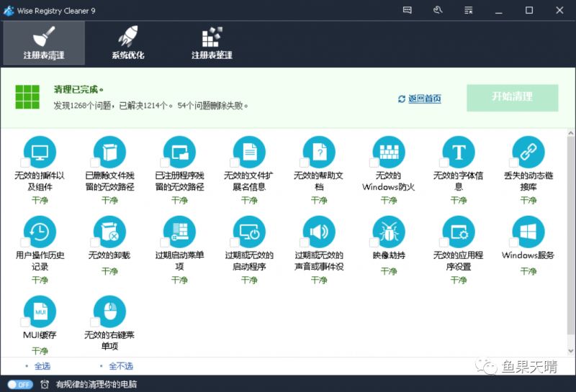Click the MUI缓存 icon

40,311
